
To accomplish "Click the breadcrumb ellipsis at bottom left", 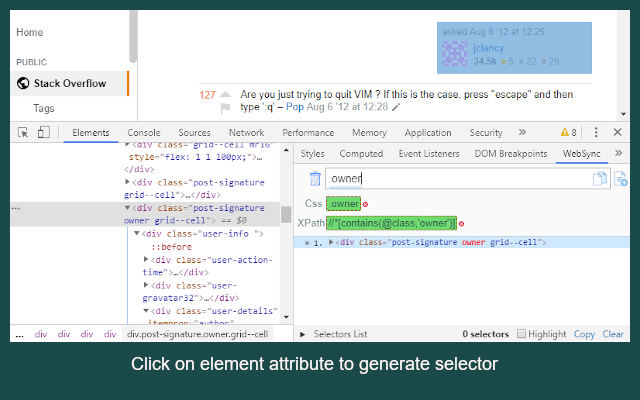I will 20,335.
